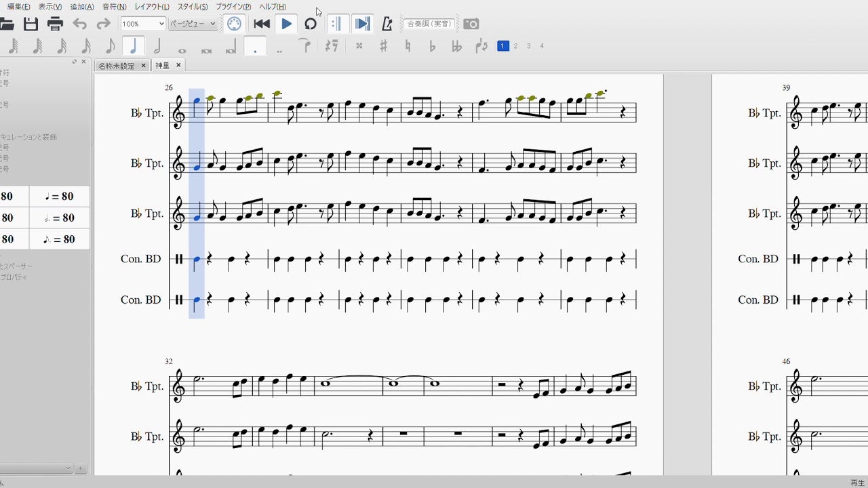Switch to the 名称未設定 score tab
The image size is (868, 488).
click(117, 66)
